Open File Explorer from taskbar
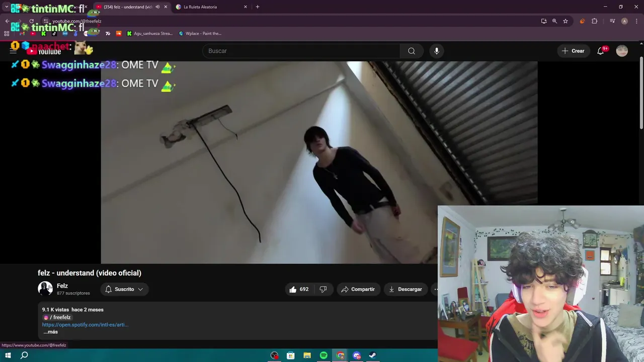This screenshot has width=644, height=362. tap(307, 355)
